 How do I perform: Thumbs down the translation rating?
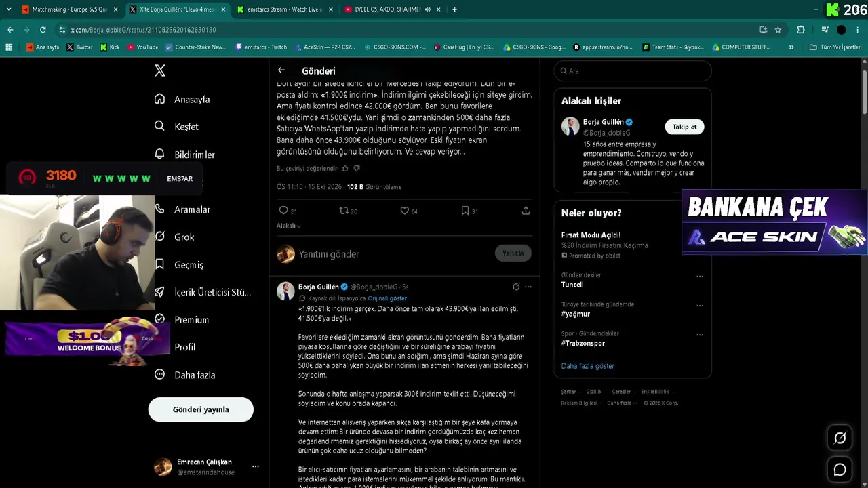pos(357,168)
